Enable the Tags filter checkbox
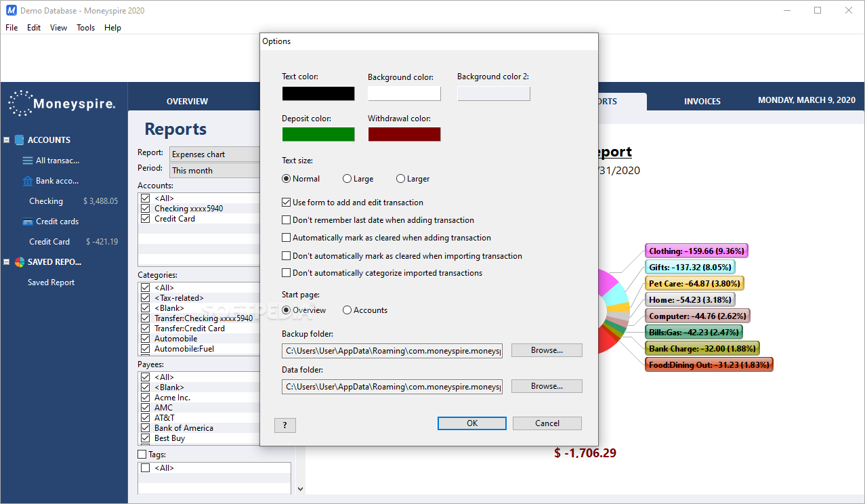 (142, 455)
